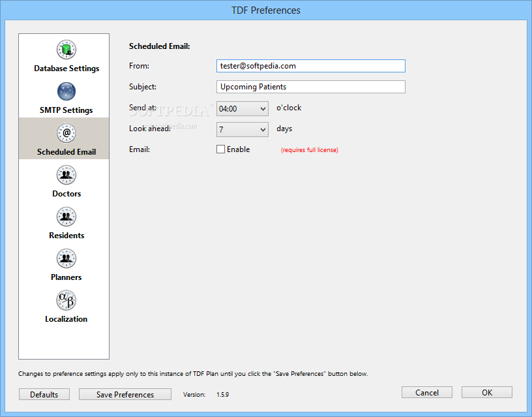
Task: Confirm with the OK button
Action: click(x=487, y=393)
